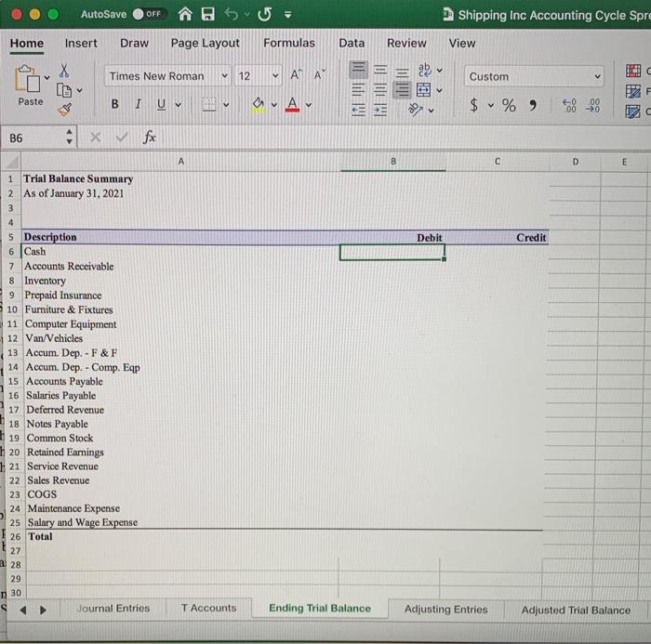The image size is (651, 644).
Task: Apply the red font color
Action: pos(292,105)
